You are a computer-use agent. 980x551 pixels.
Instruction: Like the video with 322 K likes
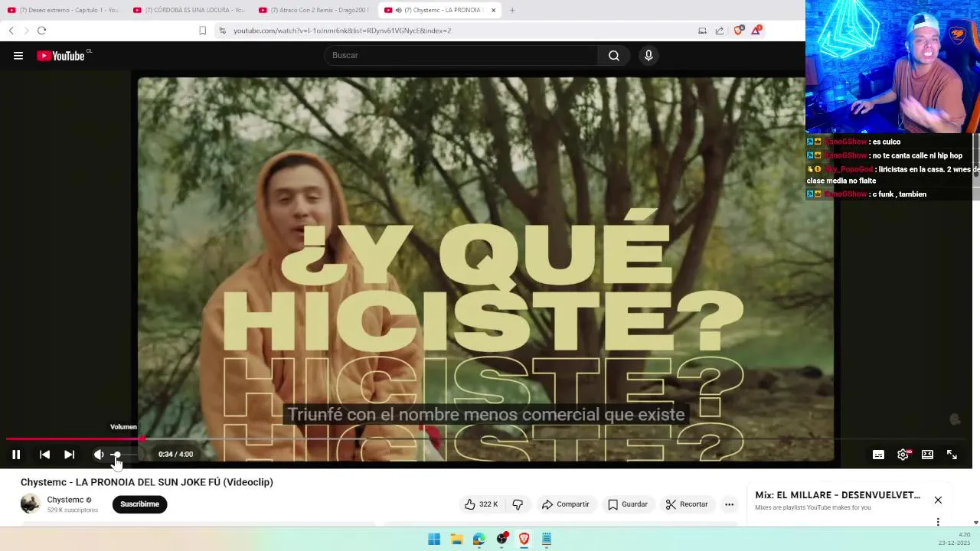(x=481, y=504)
